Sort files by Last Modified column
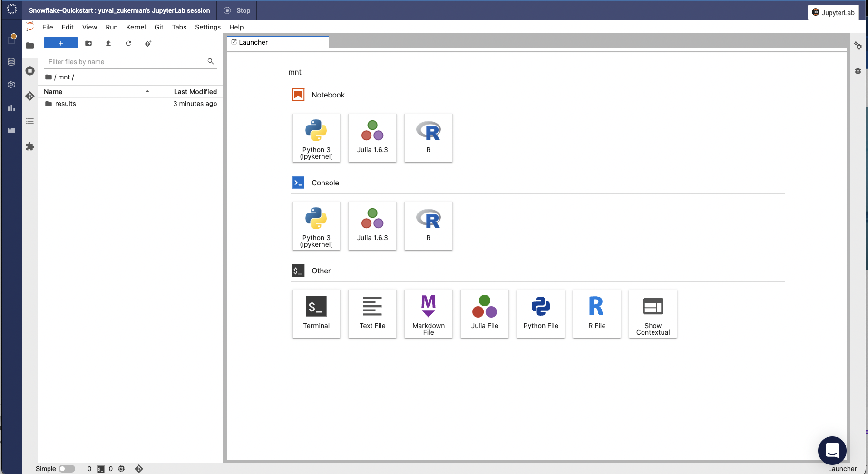868x474 pixels. pyautogui.click(x=195, y=92)
